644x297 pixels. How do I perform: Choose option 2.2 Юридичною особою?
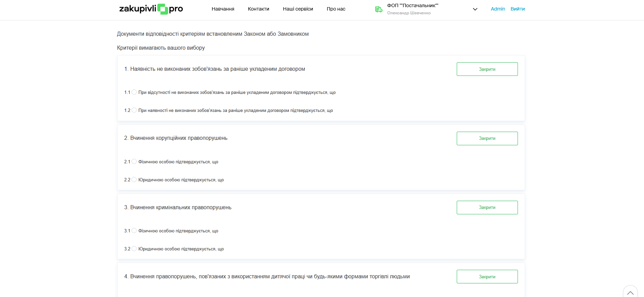[134, 180]
